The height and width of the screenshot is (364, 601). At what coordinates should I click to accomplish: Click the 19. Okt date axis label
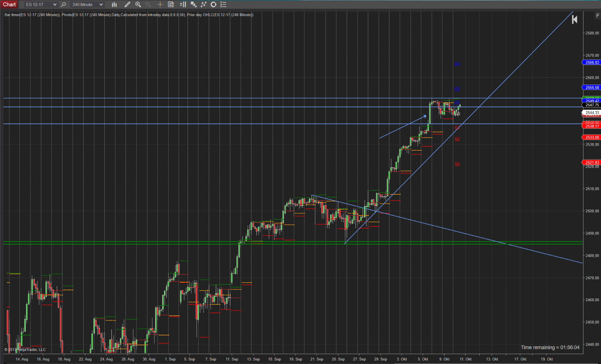(547, 359)
